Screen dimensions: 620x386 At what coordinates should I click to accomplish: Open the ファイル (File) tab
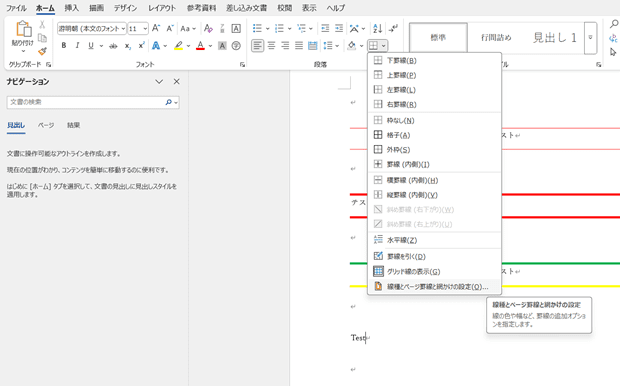pyautogui.click(x=16, y=8)
